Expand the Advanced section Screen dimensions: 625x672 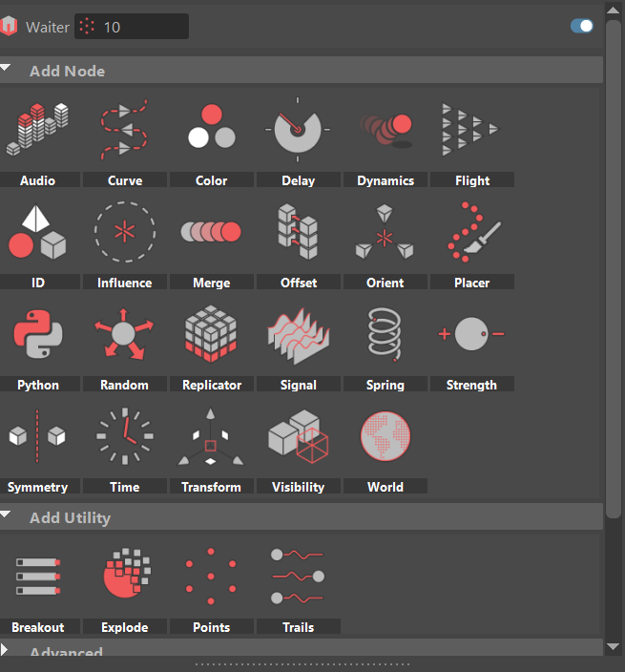pos(7,651)
